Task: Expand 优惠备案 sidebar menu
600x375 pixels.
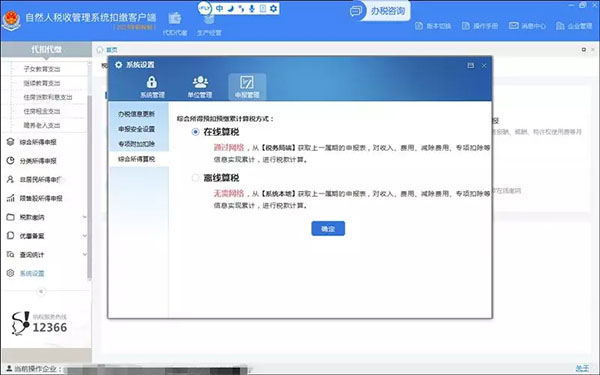Action: click(46, 236)
